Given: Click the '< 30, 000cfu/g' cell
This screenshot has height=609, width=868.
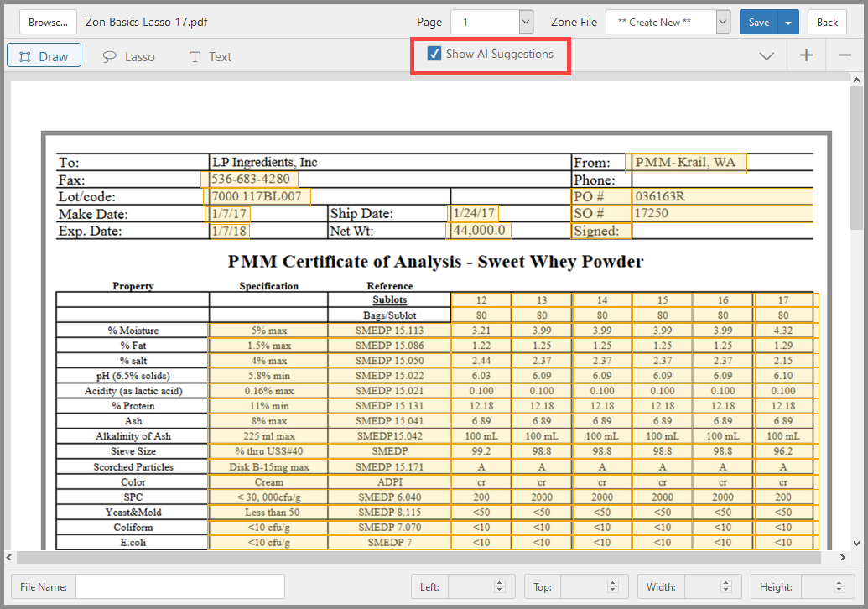Looking at the screenshot, I should pyautogui.click(x=268, y=497).
